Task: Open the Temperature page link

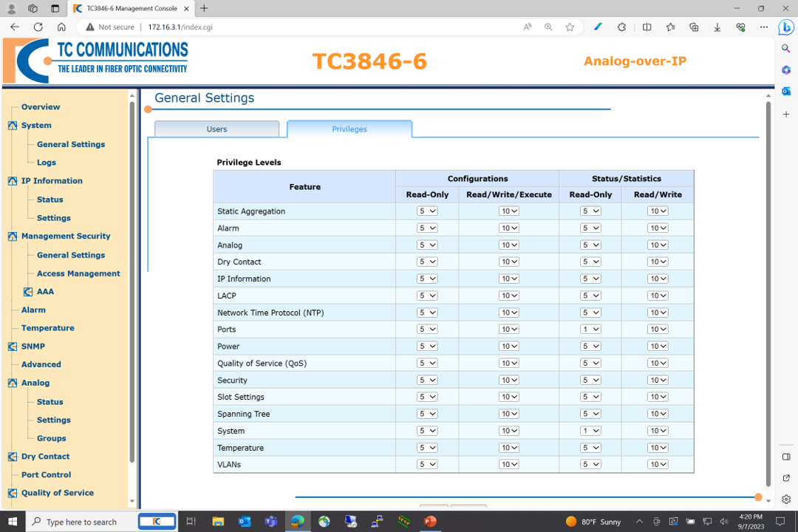Action: pyautogui.click(x=48, y=328)
